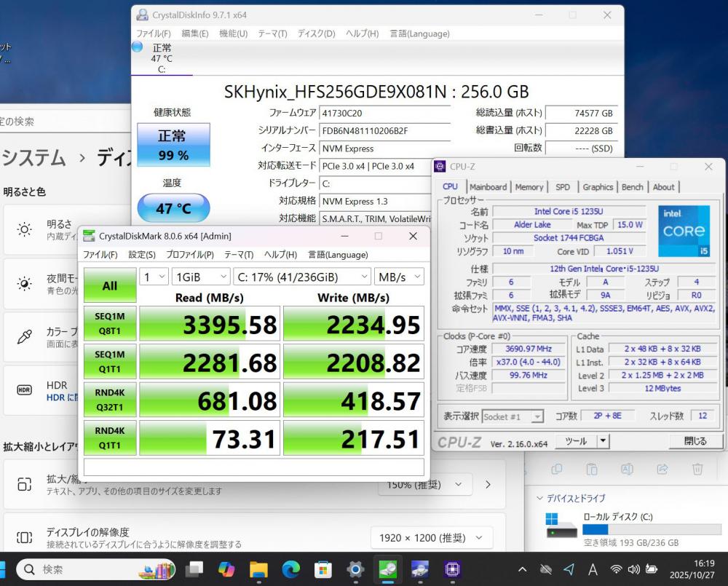Click the trash delete icon in File Explorer
Viewport: 728px width, 586px height.
(x=697, y=469)
